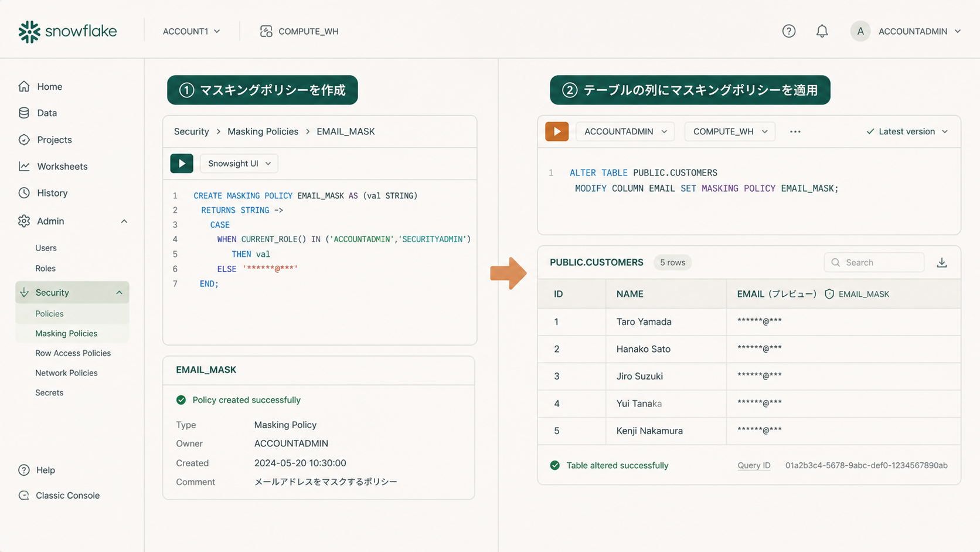Select Policies under Security
Image resolution: width=980 pixels, height=552 pixels.
point(49,314)
